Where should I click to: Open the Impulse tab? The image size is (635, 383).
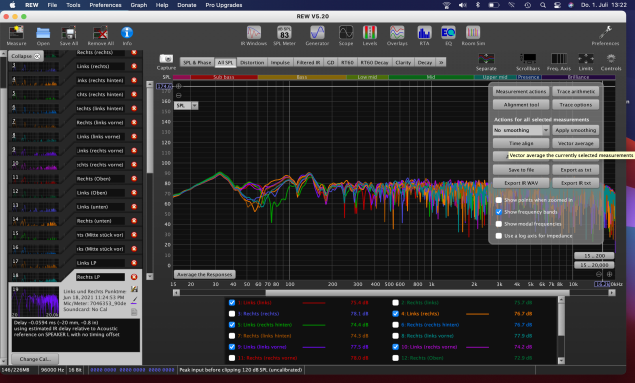pyautogui.click(x=280, y=62)
